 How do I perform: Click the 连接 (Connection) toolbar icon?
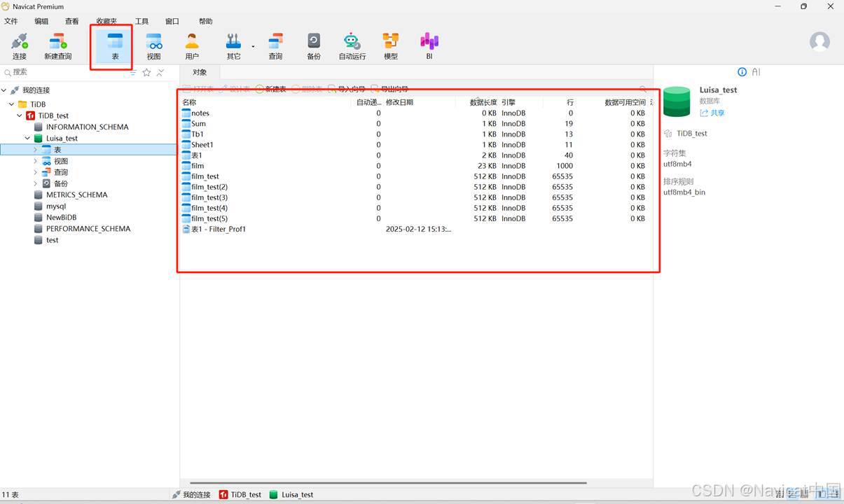pyautogui.click(x=20, y=46)
